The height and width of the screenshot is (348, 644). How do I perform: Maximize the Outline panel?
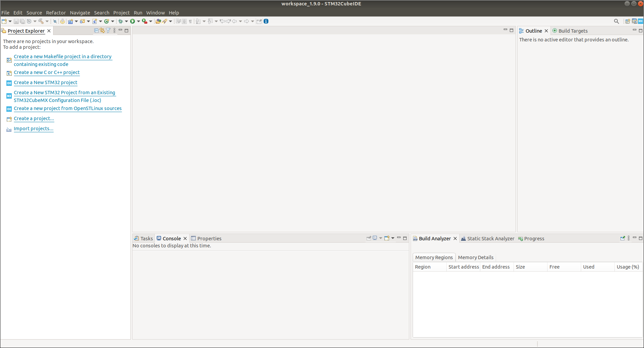(641, 31)
